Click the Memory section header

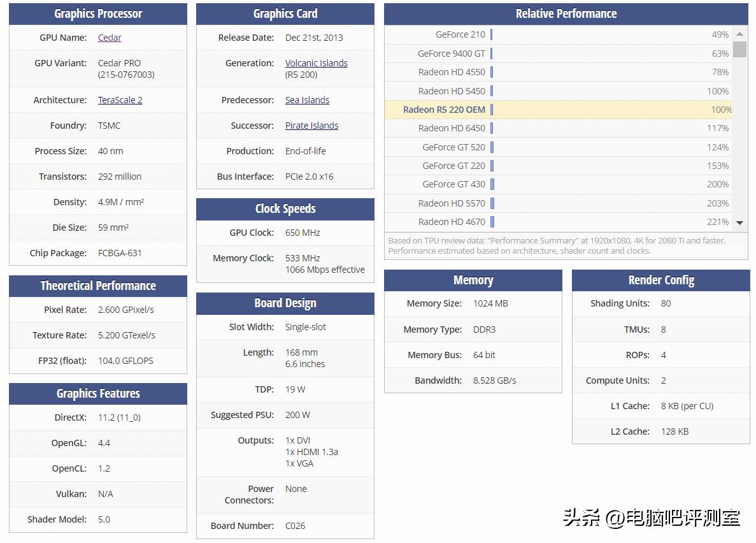(x=473, y=280)
